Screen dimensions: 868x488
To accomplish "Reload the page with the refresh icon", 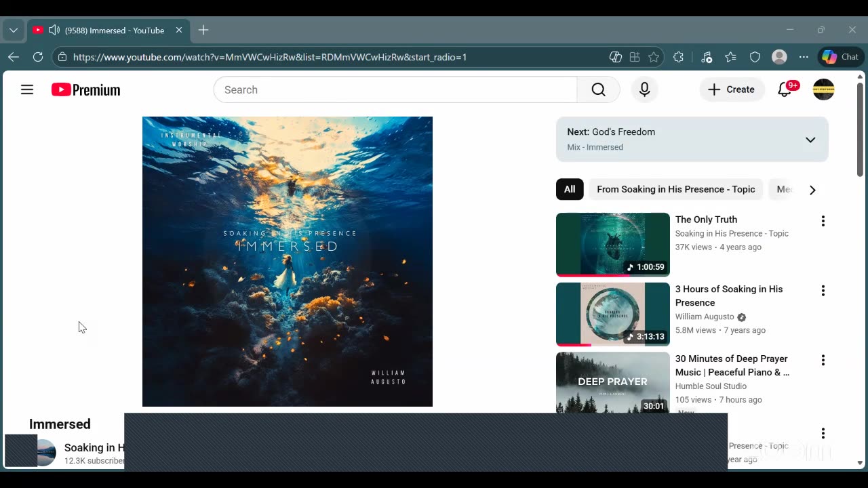I will tap(38, 57).
